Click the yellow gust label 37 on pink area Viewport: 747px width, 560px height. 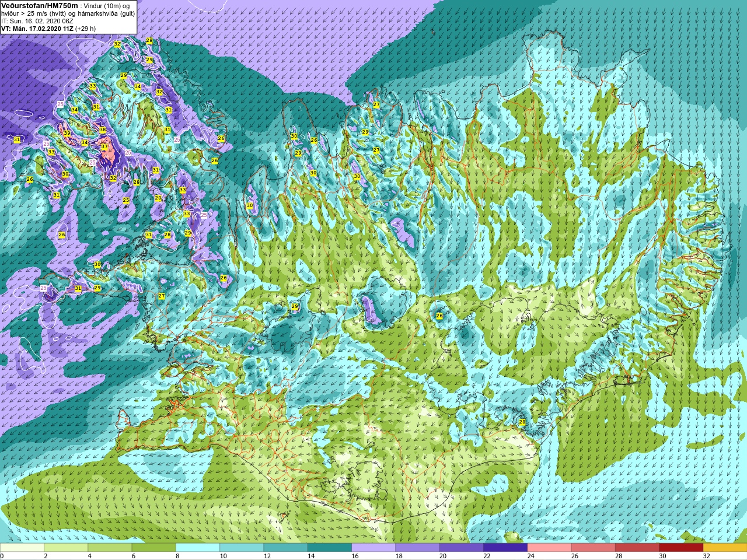[x=104, y=147]
